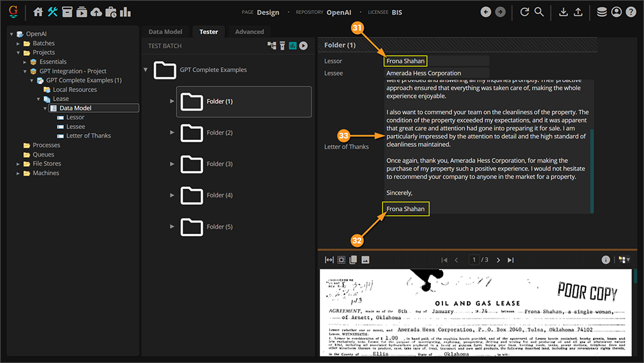Screen dimensions: 644x363
Task: Click the Letter of Thanks scrollbar
Action: coord(592,171)
